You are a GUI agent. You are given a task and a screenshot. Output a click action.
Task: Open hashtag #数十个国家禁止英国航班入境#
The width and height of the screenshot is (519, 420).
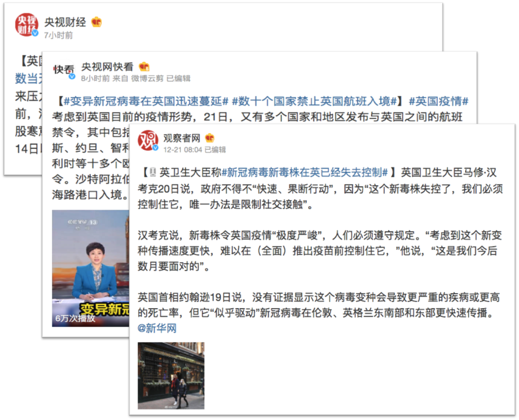coord(314,101)
